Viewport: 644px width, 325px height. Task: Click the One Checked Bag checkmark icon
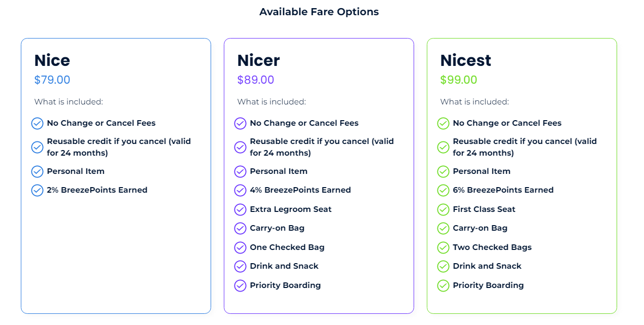[240, 247]
